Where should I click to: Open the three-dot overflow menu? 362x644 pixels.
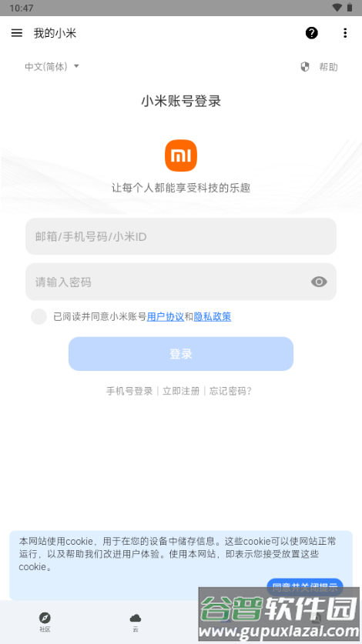(345, 33)
